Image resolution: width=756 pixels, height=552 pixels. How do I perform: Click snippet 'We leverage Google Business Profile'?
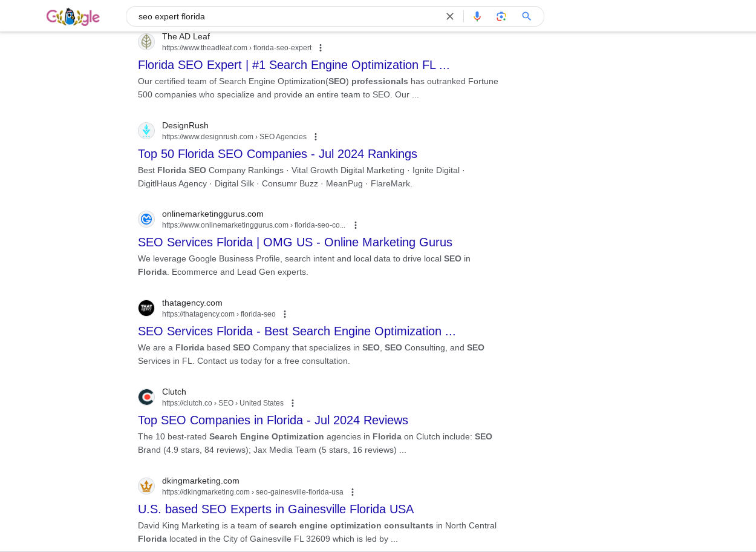304,265
